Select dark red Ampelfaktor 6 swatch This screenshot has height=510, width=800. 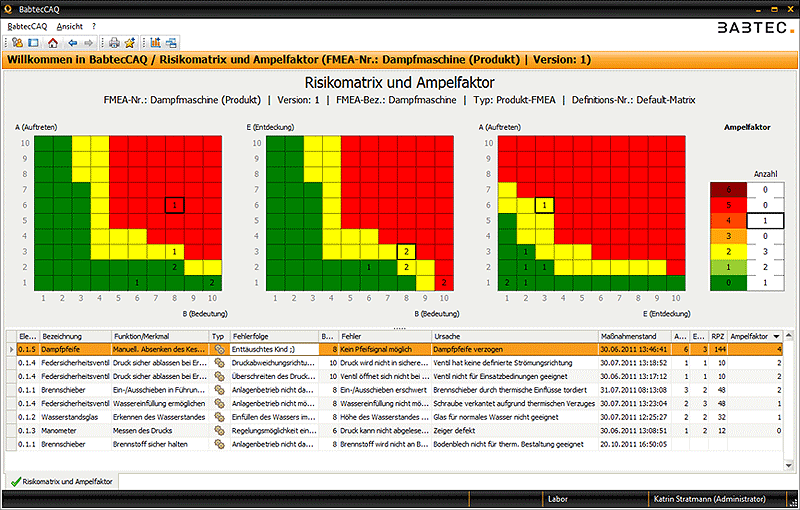729,190
